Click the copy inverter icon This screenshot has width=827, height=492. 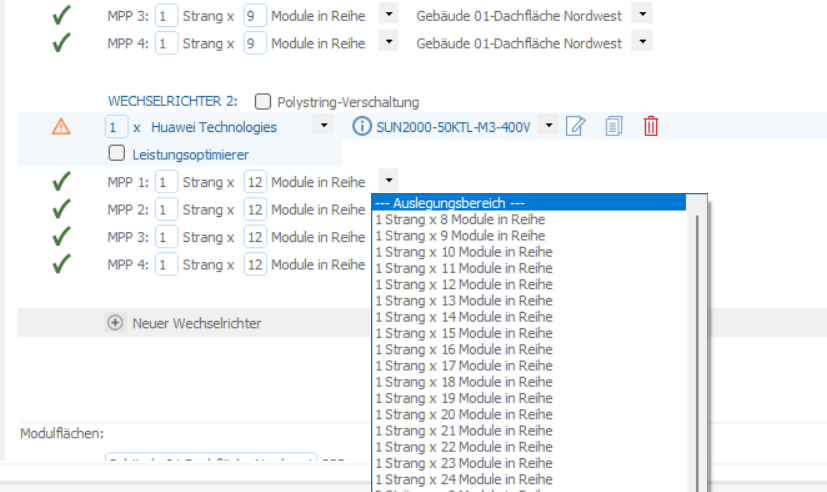click(613, 126)
